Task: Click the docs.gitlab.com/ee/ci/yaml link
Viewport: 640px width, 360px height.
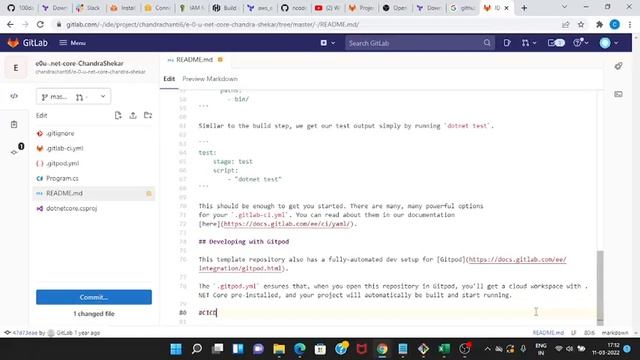Action: [287, 224]
